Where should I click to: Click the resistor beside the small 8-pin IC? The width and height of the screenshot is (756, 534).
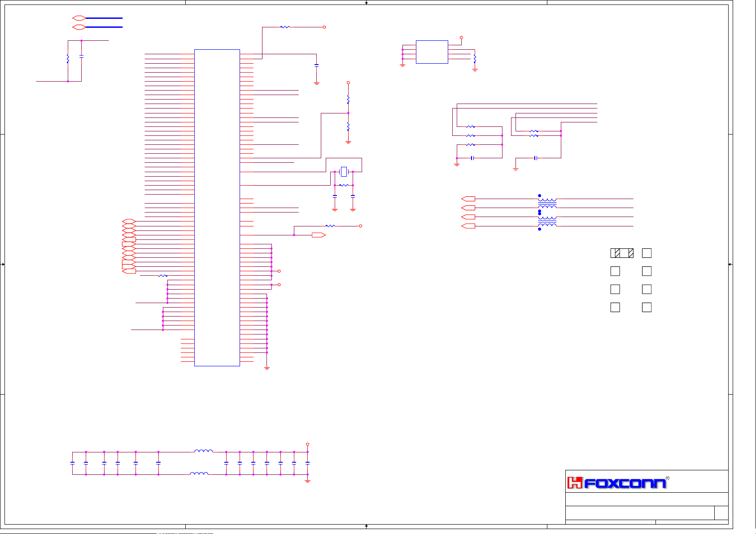(x=475, y=59)
